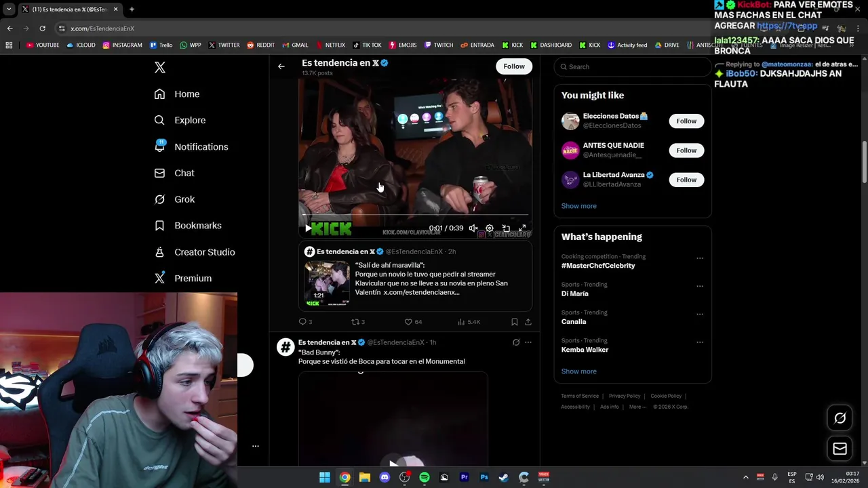Open Grok actions on the Bad Bunny post
Viewport: 868px width, 488px height.
(516, 342)
